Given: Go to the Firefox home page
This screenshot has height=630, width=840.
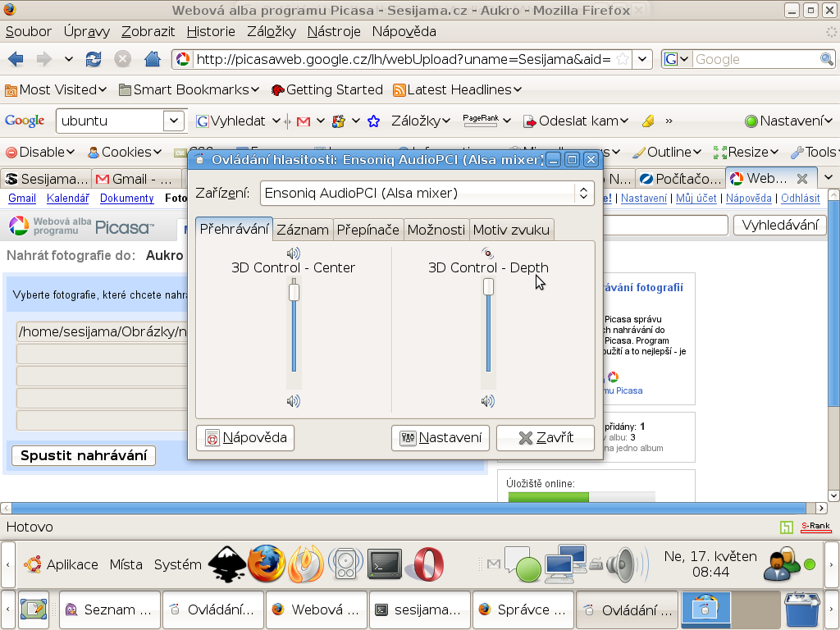Looking at the screenshot, I should [153, 59].
